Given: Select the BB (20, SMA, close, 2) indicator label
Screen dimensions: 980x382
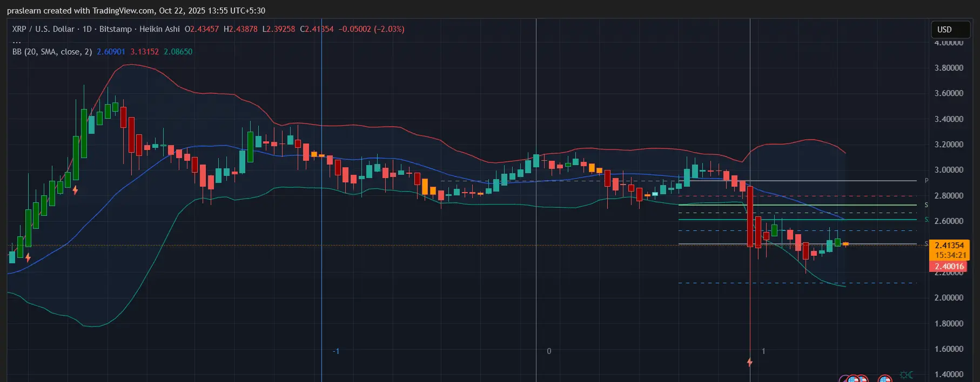Looking at the screenshot, I should [x=52, y=52].
